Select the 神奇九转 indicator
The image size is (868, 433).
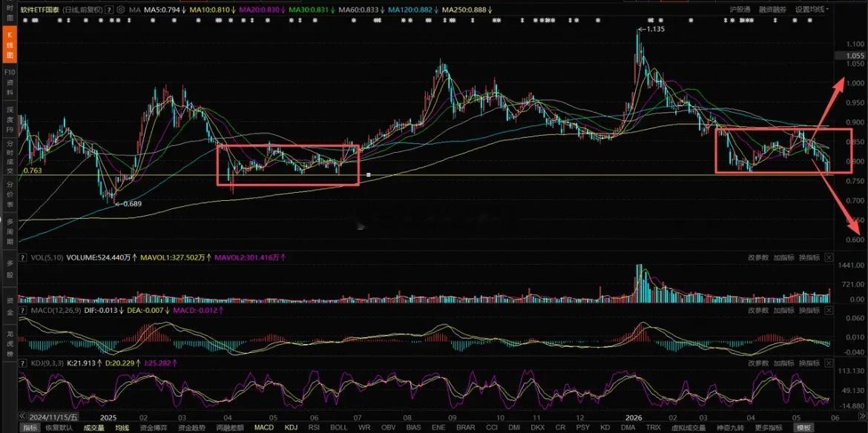(729, 428)
